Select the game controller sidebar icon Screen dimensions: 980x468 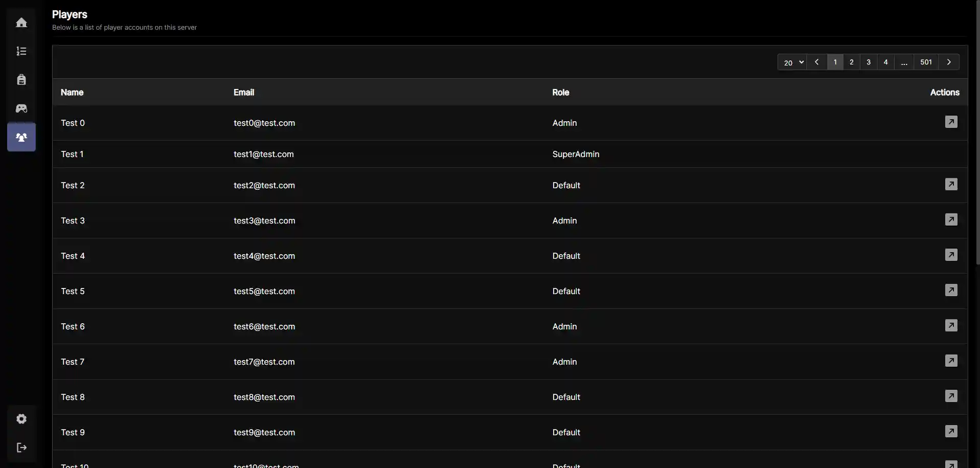pos(21,108)
